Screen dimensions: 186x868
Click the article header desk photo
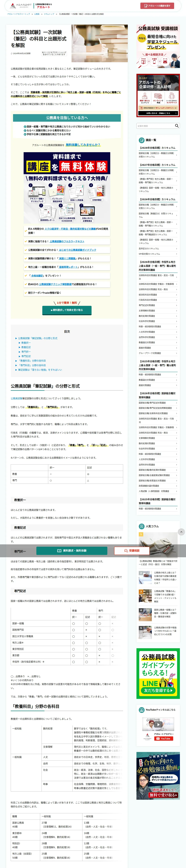[100, 43]
